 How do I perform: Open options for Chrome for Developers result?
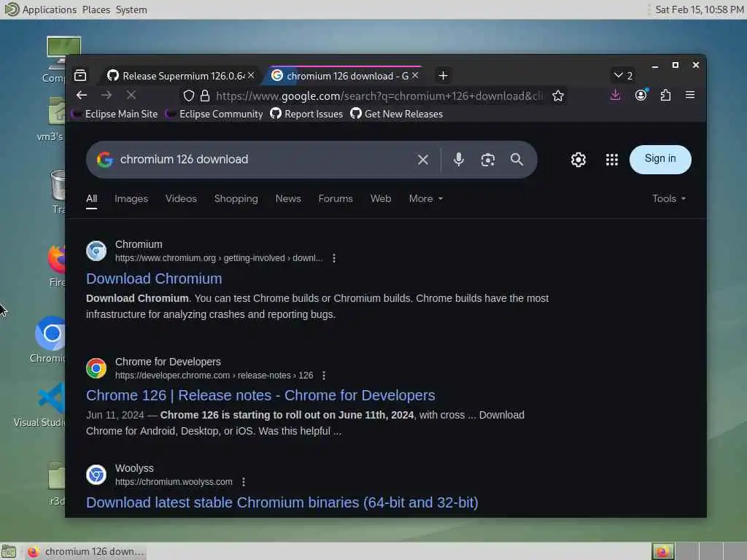[324, 376]
